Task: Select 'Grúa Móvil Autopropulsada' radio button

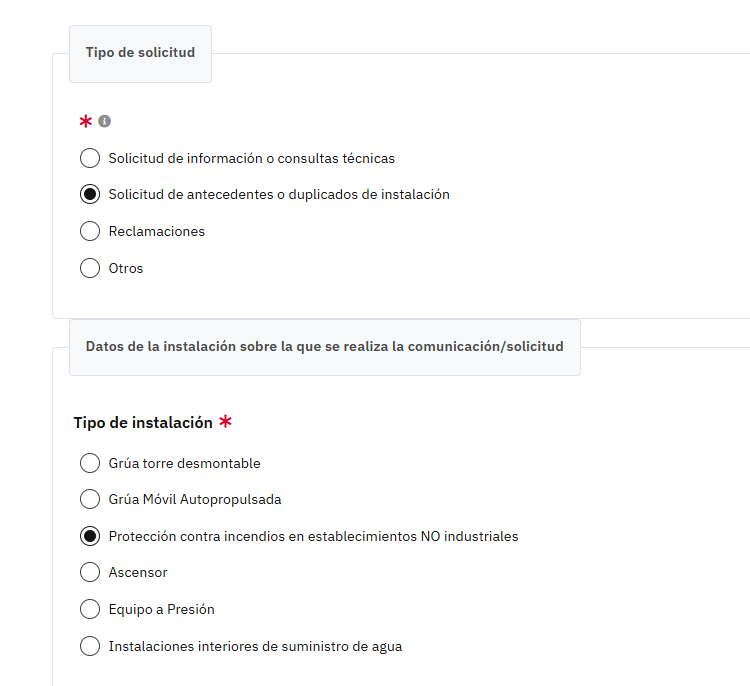Action: [x=90, y=499]
